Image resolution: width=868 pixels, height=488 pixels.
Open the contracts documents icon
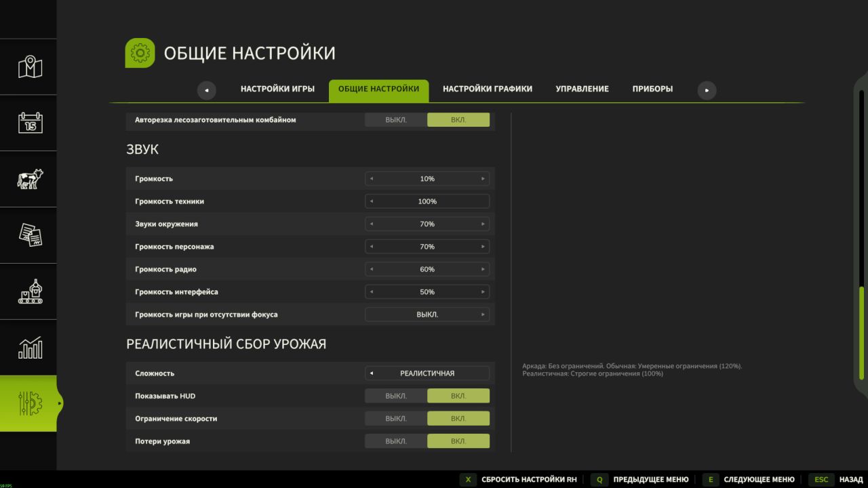30,235
